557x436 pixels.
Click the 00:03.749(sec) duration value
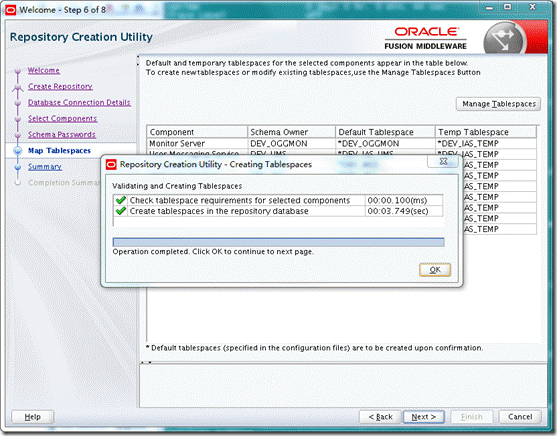(398, 211)
